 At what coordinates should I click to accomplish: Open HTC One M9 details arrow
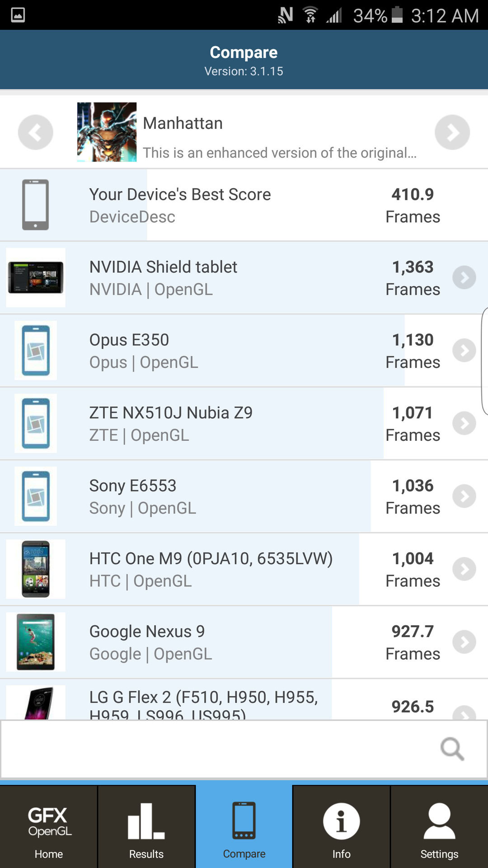pyautogui.click(x=465, y=569)
